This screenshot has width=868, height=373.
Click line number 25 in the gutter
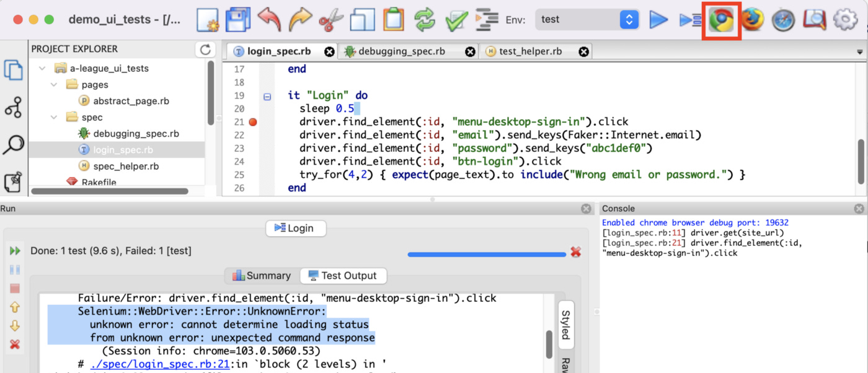point(239,175)
